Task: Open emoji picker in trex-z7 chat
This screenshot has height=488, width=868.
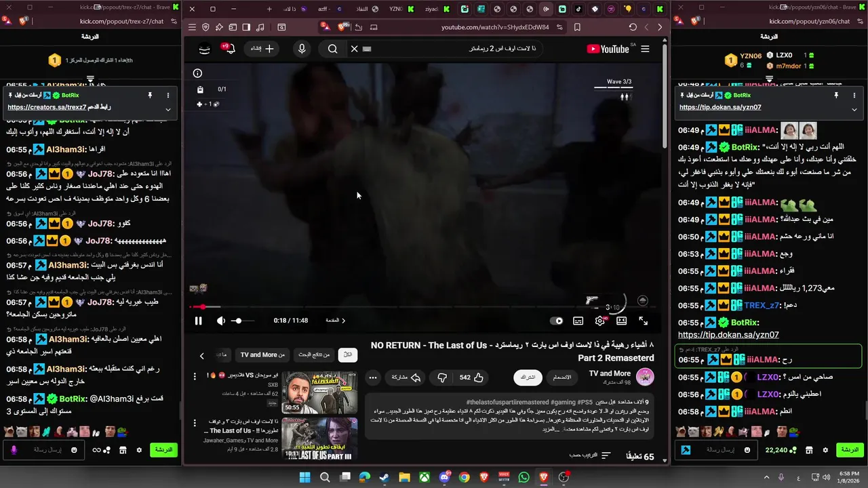Action: click(74, 450)
